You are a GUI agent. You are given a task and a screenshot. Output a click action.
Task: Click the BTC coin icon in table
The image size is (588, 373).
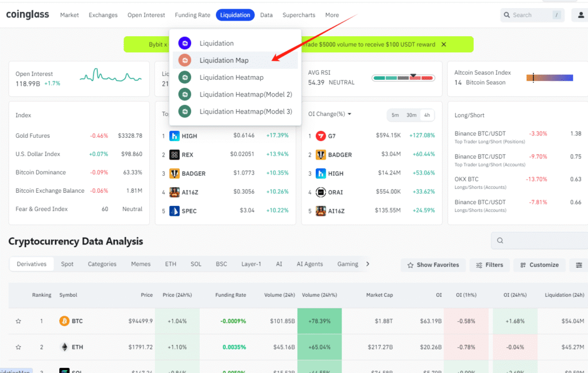64,321
